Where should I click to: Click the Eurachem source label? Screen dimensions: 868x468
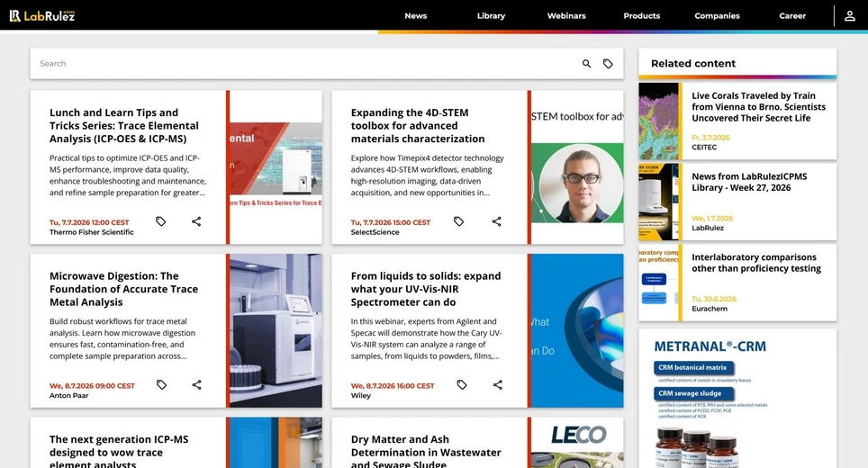tap(710, 309)
